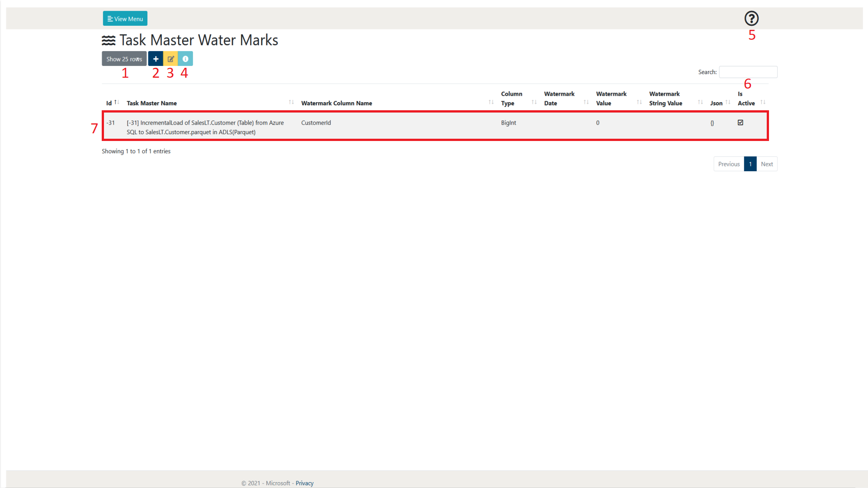
Task: Click the yellow edit pencil icon
Action: [170, 59]
